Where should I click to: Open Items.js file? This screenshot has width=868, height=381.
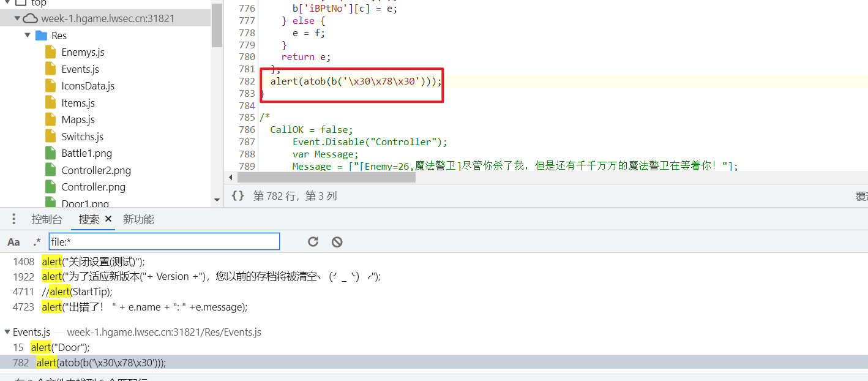click(78, 103)
